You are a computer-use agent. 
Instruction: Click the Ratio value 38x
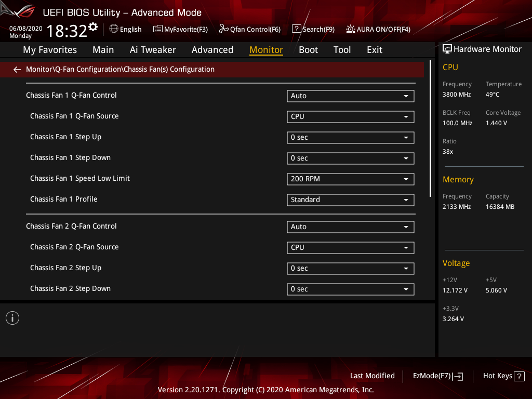(448, 152)
